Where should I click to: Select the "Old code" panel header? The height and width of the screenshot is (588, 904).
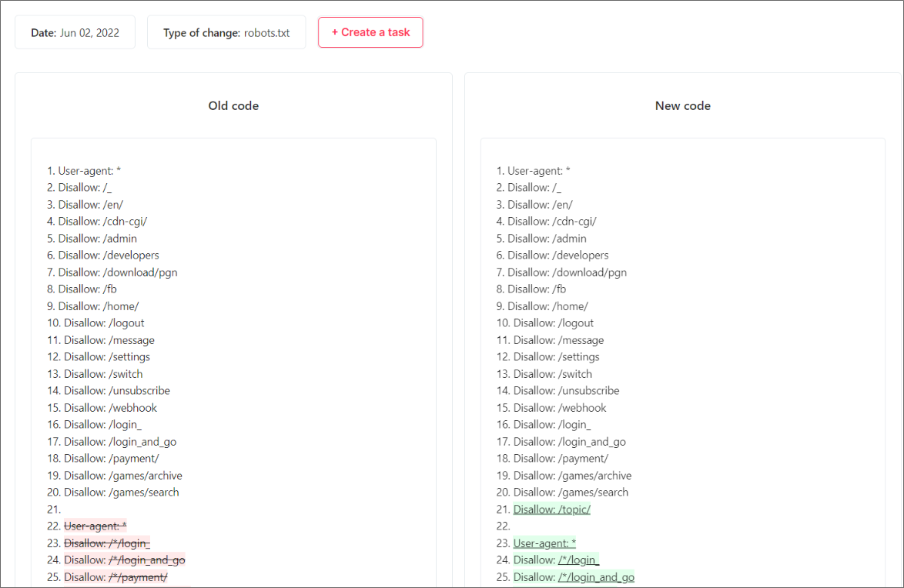233,105
